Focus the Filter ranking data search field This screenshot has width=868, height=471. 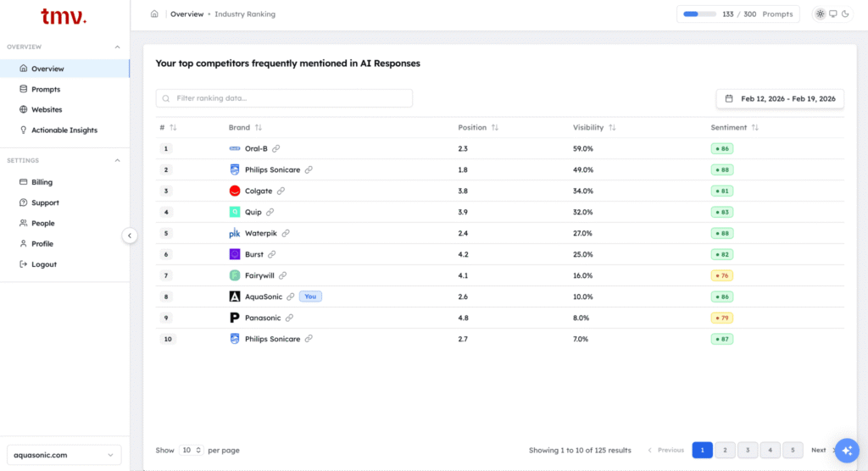[x=284, y=98]
